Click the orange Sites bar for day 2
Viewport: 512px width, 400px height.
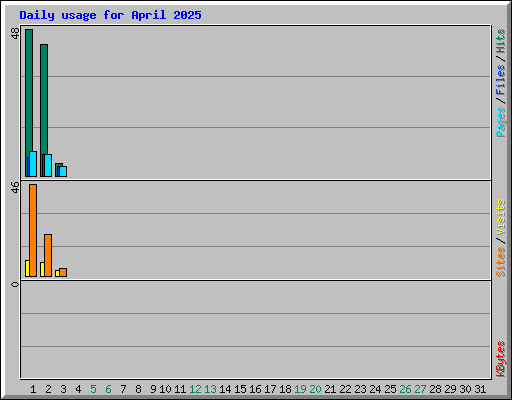pos(48,255)
